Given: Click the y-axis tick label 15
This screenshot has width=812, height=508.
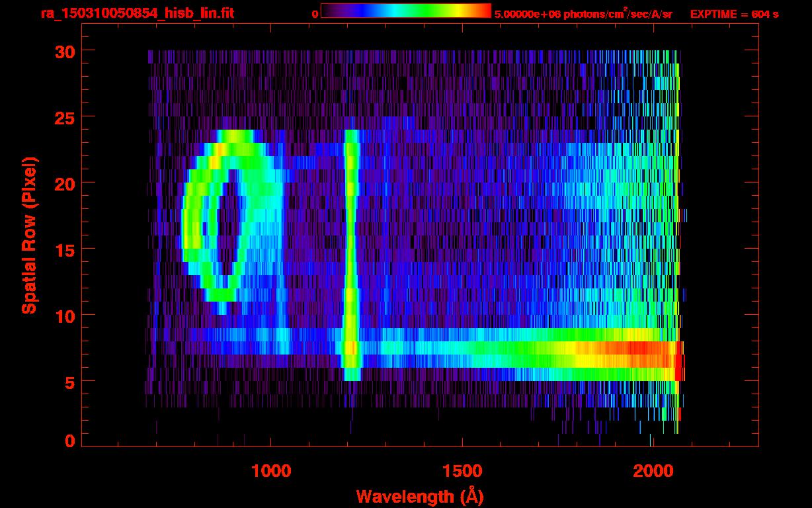Looking at the screenshot, I should [66, 249].
